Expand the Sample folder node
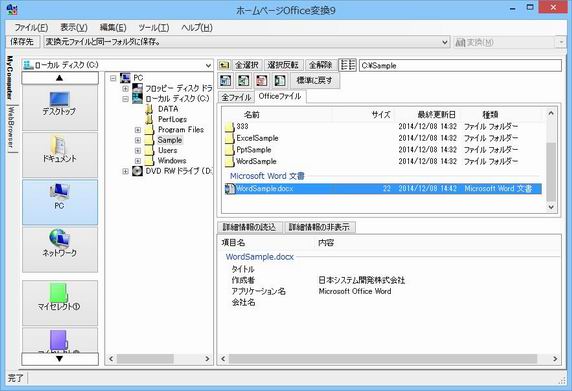 point(138,140)
